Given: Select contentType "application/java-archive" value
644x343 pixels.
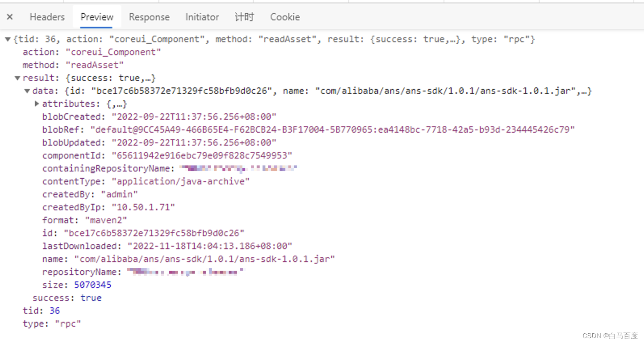Looking at the screenshot, I should click(x=181, y=182).
